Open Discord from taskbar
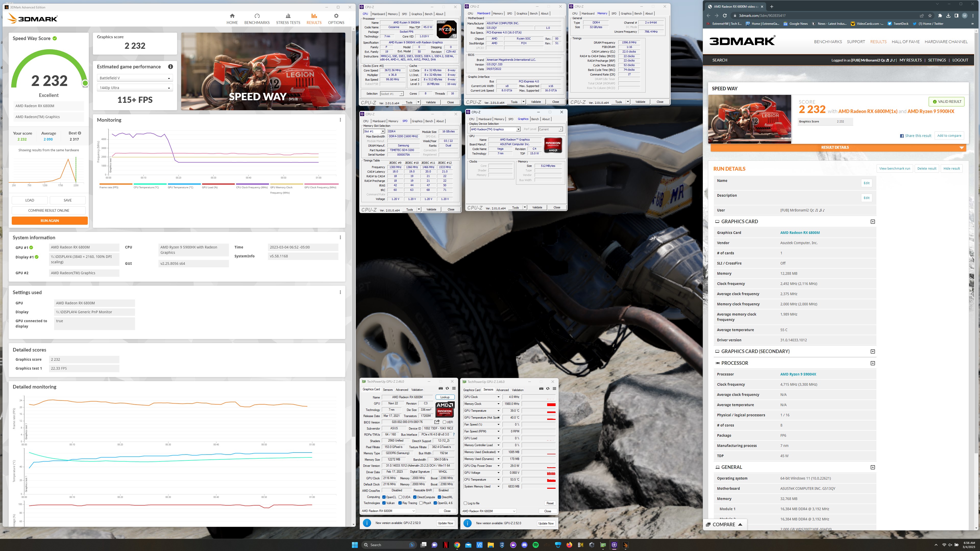 (524, 545)
